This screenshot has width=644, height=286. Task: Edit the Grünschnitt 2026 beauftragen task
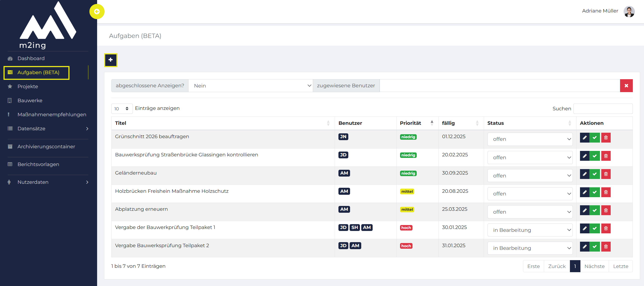point(585,138)
